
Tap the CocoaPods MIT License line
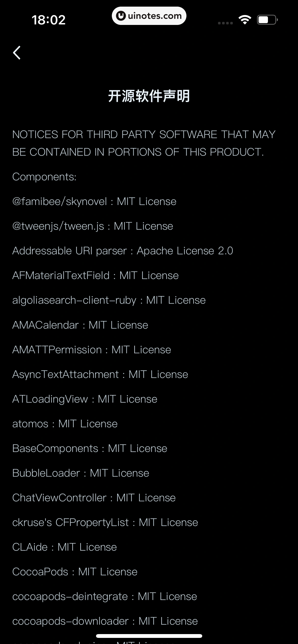point(75,572)
